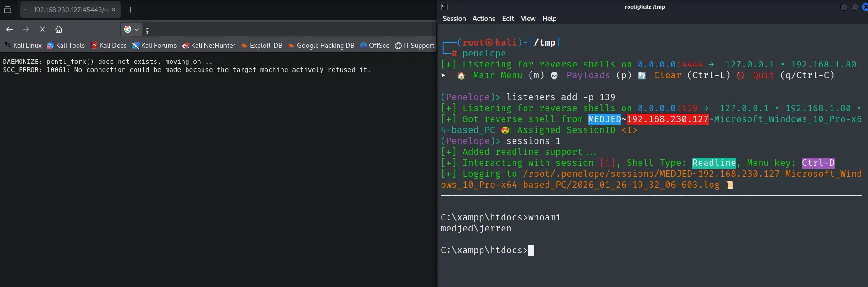868x287 pixels.
Task: Click the terminal cursor at C:\xampp\htdocs> prompt
Action: tap(531, 250)
